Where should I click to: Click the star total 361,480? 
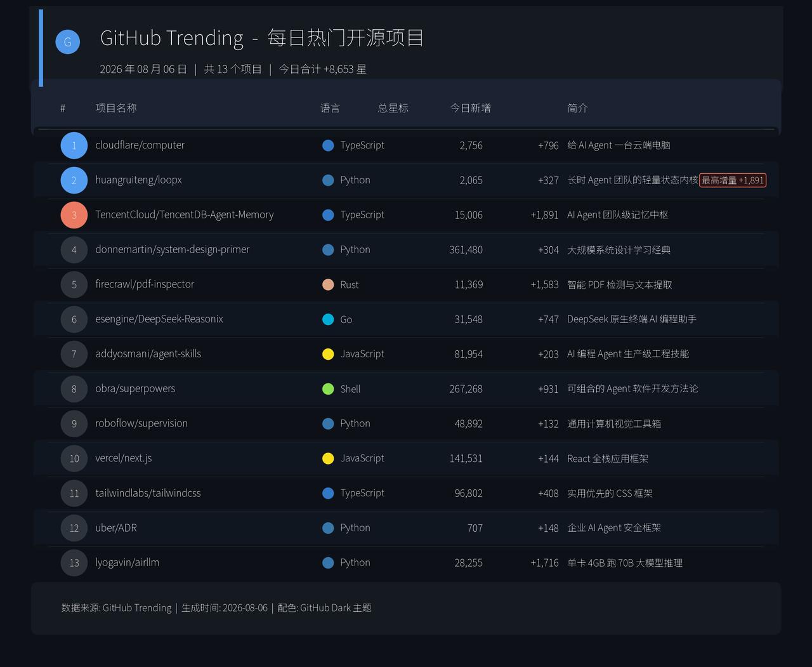(x=466, y=249)
